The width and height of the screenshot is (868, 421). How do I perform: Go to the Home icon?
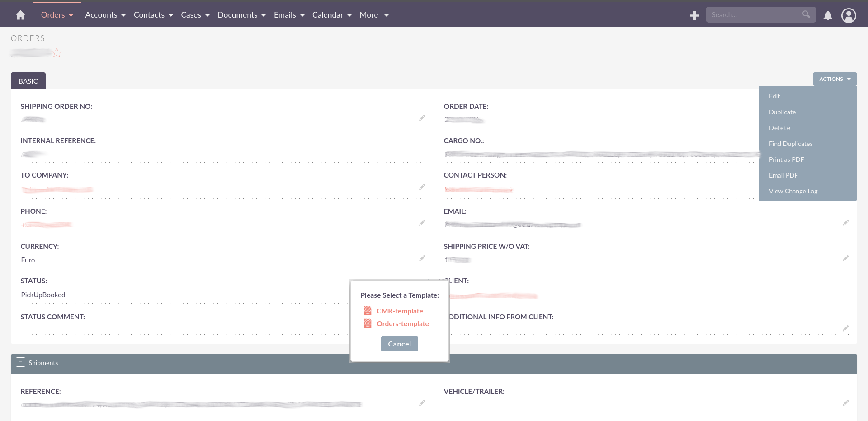[x=20, y=15]
